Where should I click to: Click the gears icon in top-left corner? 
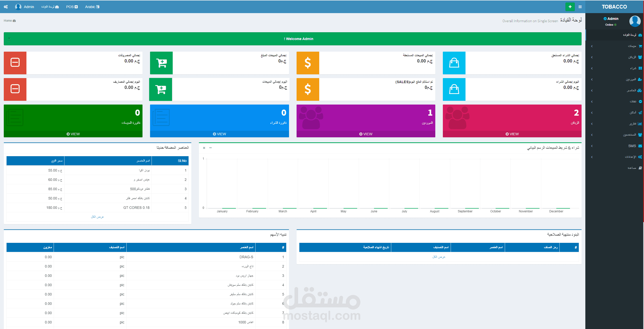(x=6, y=7)
